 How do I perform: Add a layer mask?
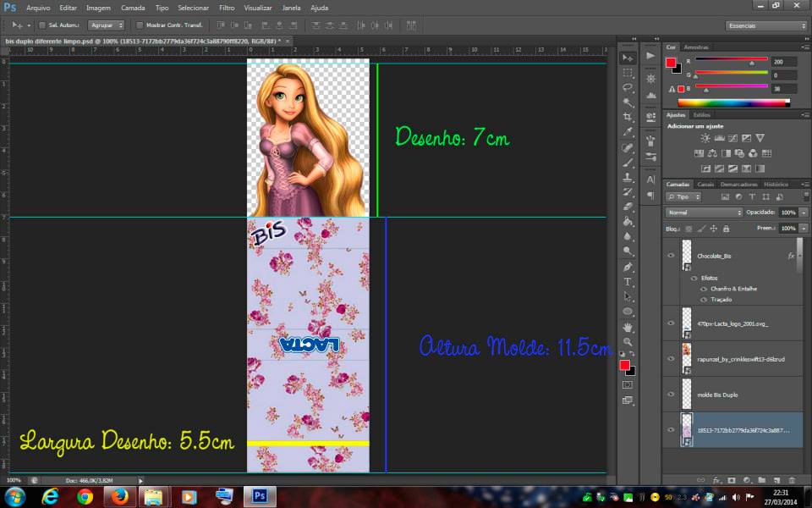click(732, 481)
